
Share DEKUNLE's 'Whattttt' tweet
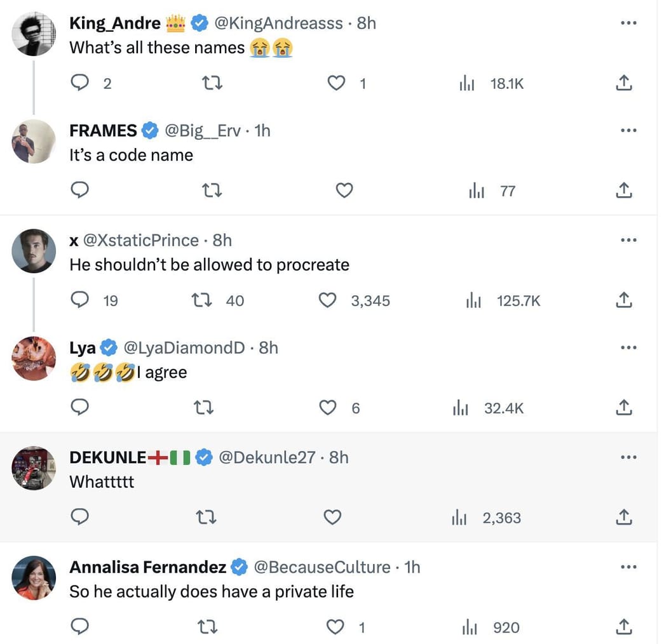tap(623, 518)
